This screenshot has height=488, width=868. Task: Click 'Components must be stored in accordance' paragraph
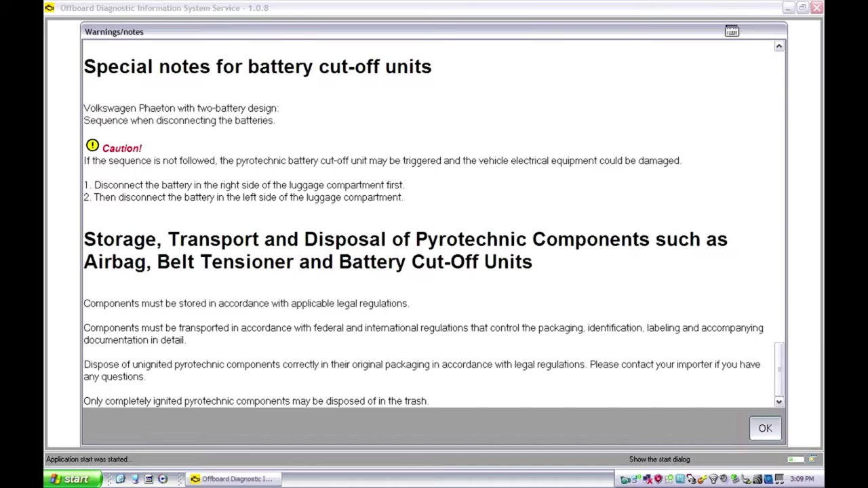(246, 304)
